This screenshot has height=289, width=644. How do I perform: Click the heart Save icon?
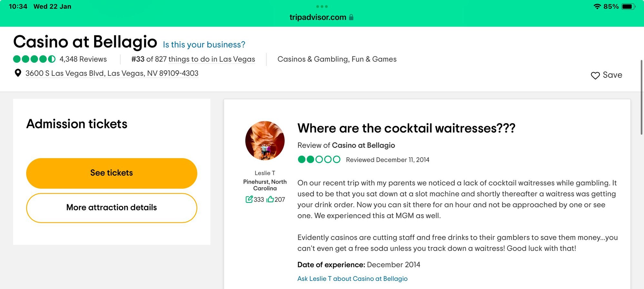(595, 75)
